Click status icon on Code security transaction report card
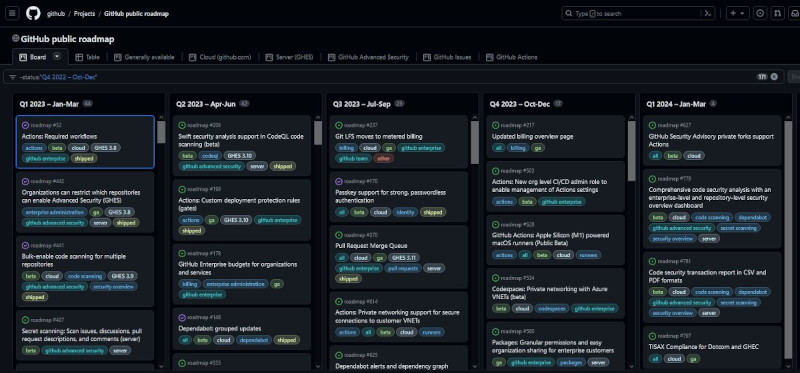This screenshot has height=373, width=800. (x=652, y=261)
